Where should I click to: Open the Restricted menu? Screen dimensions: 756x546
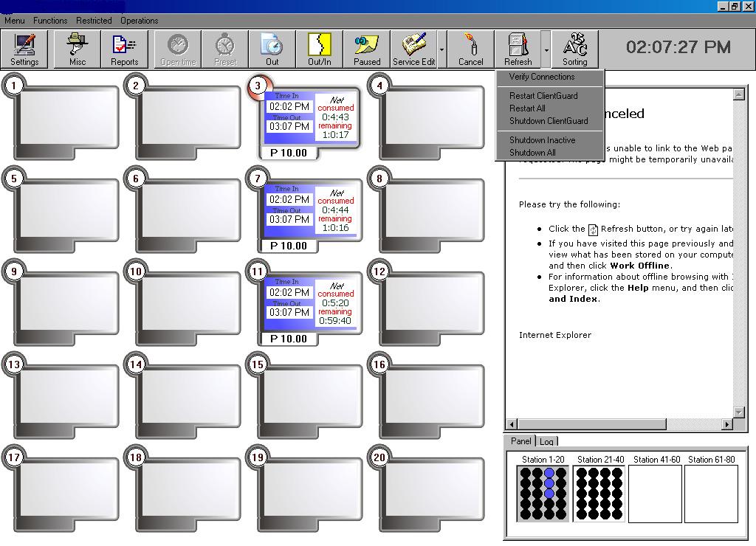pyautogui.click(x=94, y=20)
